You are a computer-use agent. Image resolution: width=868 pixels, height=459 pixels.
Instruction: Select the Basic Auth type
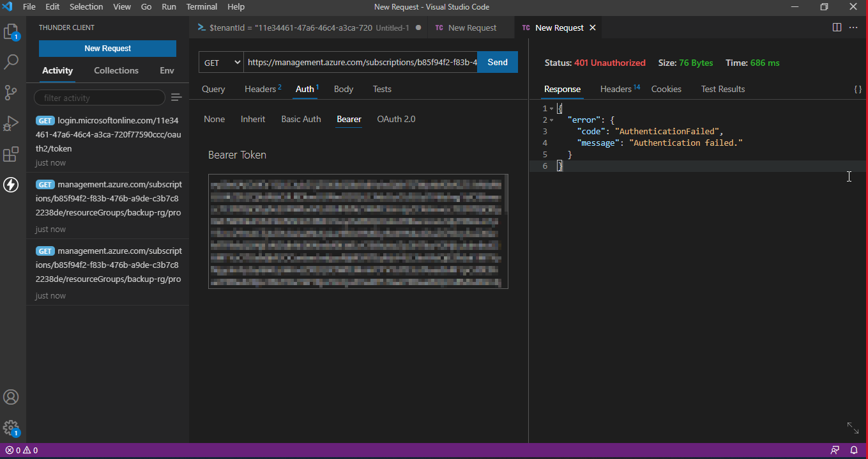301,119
